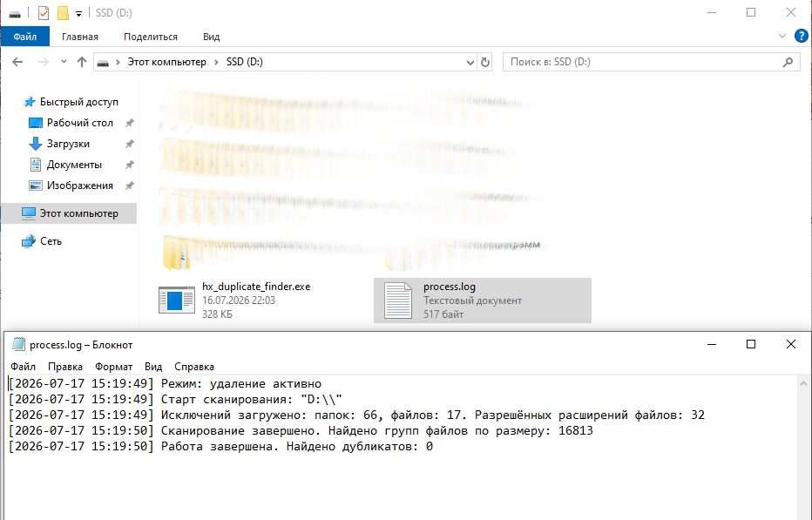Viewport: 812px width, 520px height.
Task: Click the pin icon beside Изображения
Action: 130,186
